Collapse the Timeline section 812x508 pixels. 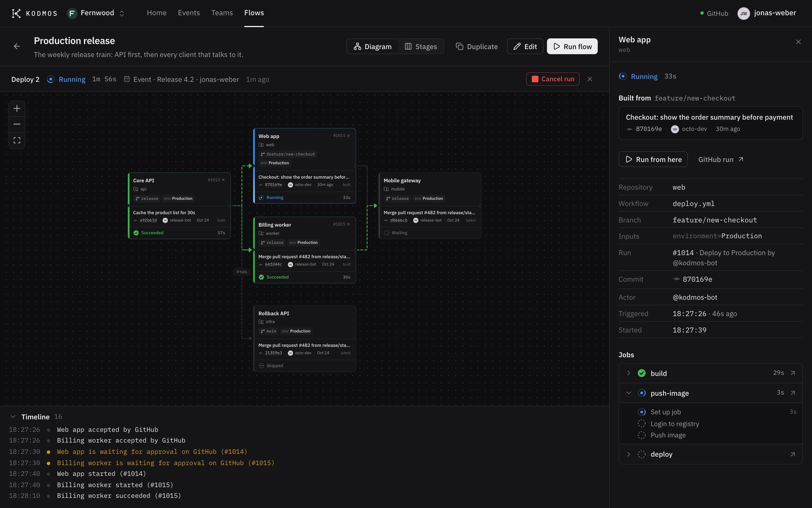[13, 417]
